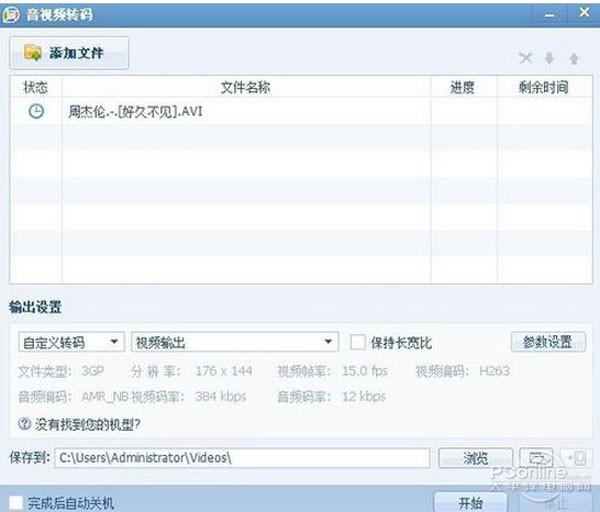Image resolution: width=600 pixels, height=512 pixels.
Task: Toggle the 完成后自动关机 checkbox
Action: [16, 502]
